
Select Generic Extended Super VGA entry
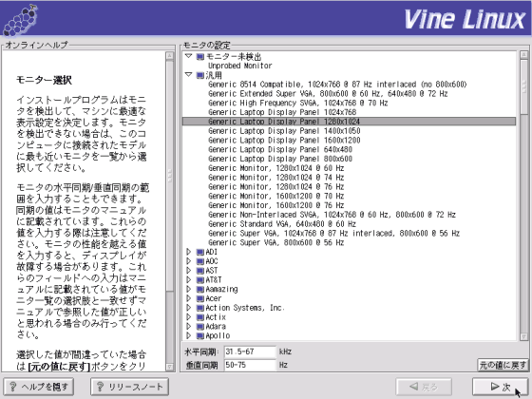[x=328, y=94]
